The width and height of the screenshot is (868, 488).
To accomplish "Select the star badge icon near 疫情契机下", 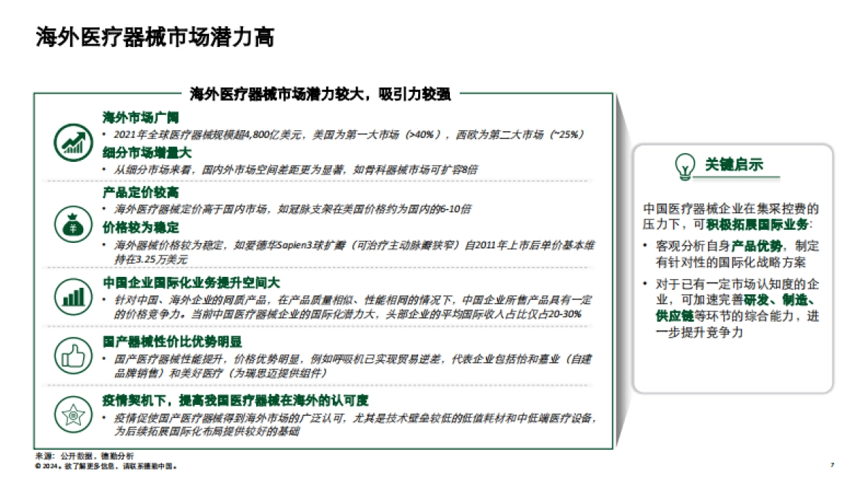I will pyautogui.click(x=72, y=414).
